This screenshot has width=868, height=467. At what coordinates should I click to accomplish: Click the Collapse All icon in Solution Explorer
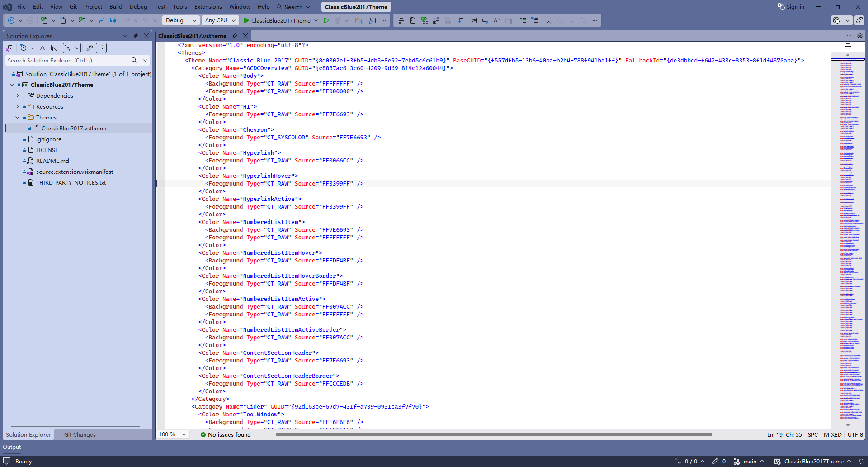42,48
